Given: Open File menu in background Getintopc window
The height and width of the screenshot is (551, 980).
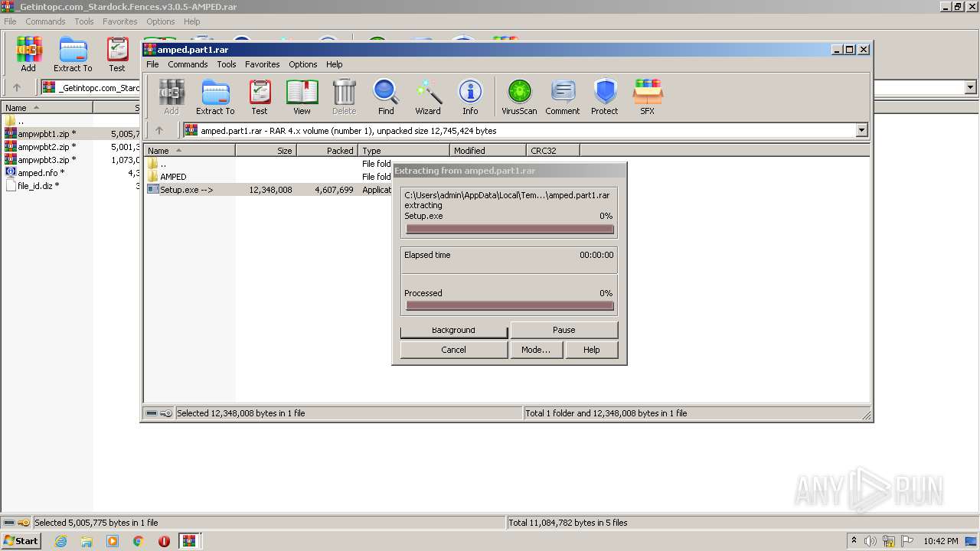Looking at the screenshot, I should [x=10, y=21].
